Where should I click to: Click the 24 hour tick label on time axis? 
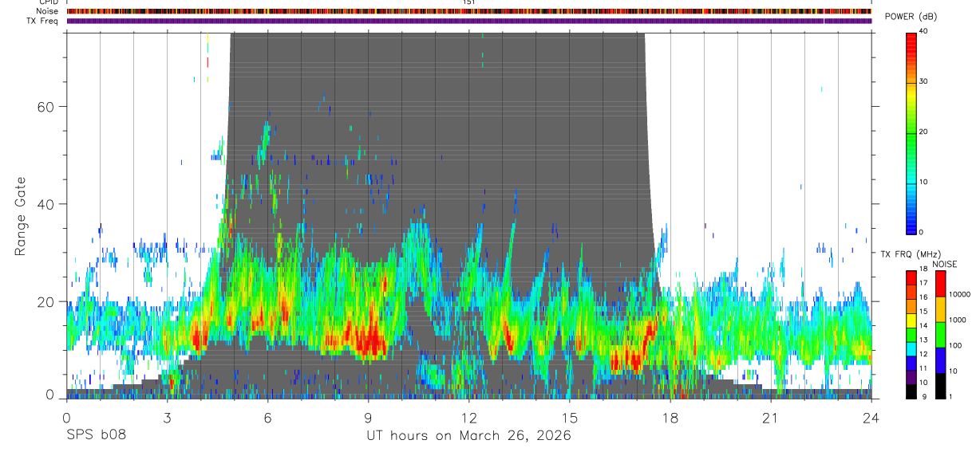click(x=871, y=417)
